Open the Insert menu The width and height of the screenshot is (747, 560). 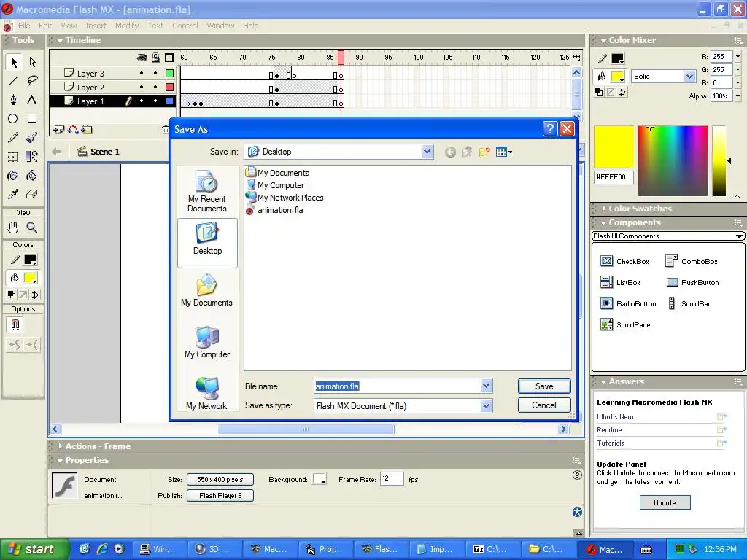click(x=96, y=26)
